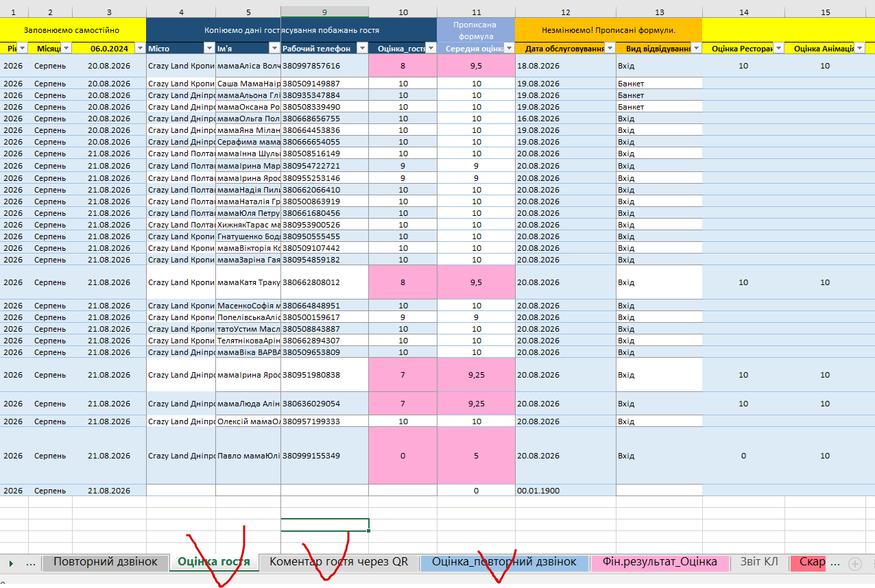Click the sheet tab scroll arrow
The height and width of the screenshot is (588, 875).
tap(11, 563)
